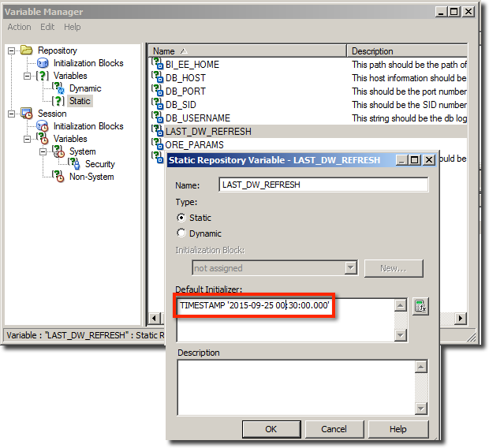Click Default Initializer scroll-up arrow

pyautogui.click(x=401, y=305)
